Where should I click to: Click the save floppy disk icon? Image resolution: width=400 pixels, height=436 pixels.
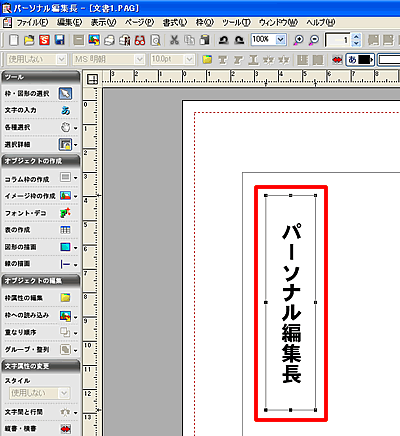click(x=60, y=40)
